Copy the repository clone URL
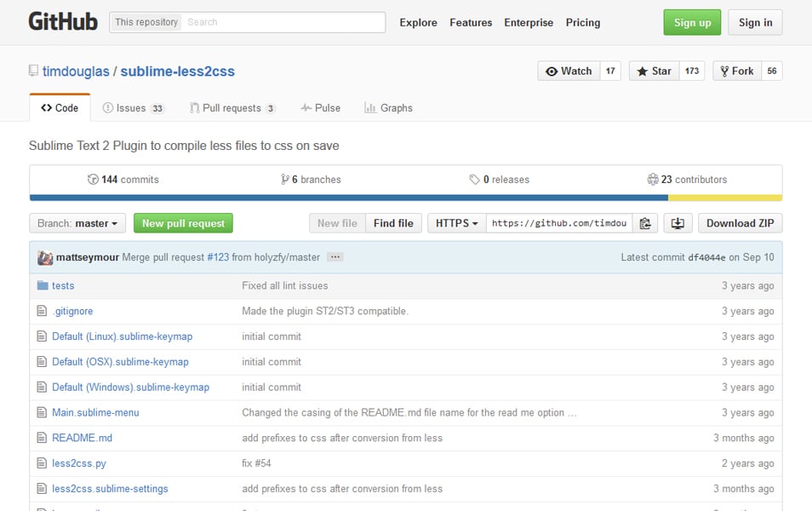Viewport: 812px width, 511px height. tap(645, 222)
